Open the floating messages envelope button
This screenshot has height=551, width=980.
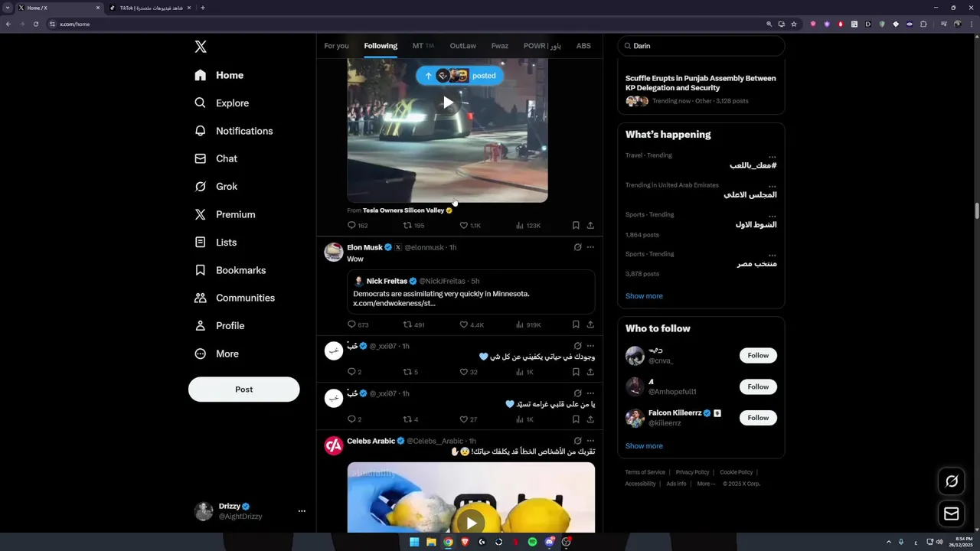pyautogui.click(x=952, y=514)
